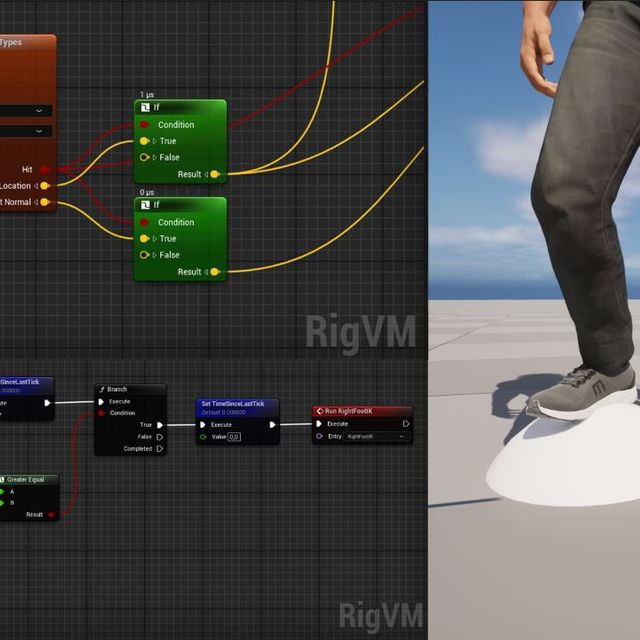
Task: Expand the False pin on 0 µs If node
Action: (x=155, y=255)
